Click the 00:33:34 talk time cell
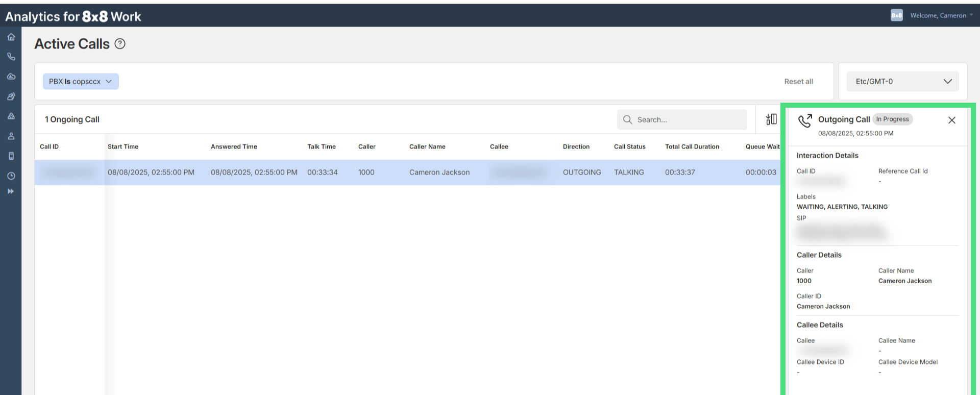 [x=323, y=172]
